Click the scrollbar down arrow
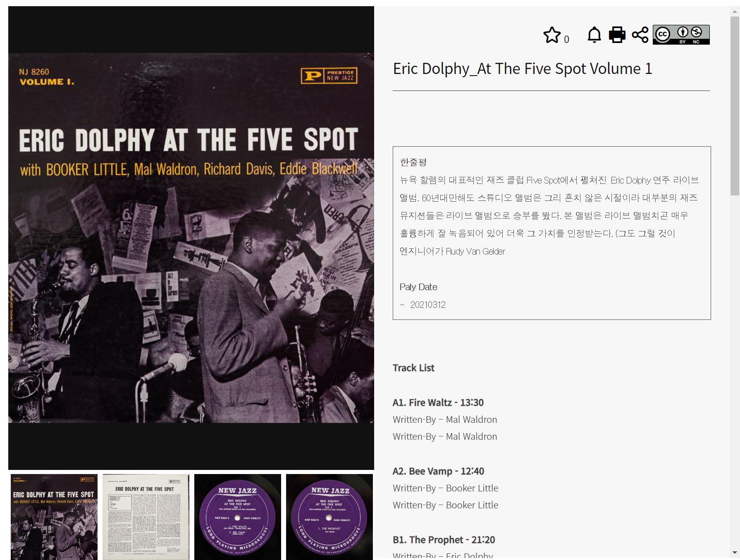The height and width of the screenshot is (560, 740). coord(735,553)
